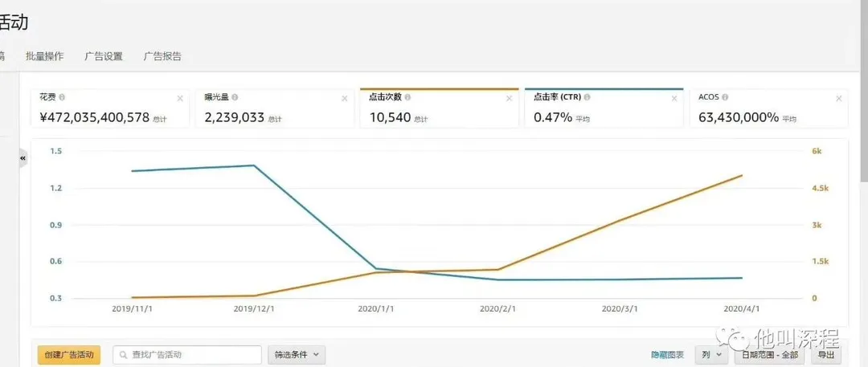Remove the 花费 metric card
Screen dimensions: 868x367
[180, 99]
